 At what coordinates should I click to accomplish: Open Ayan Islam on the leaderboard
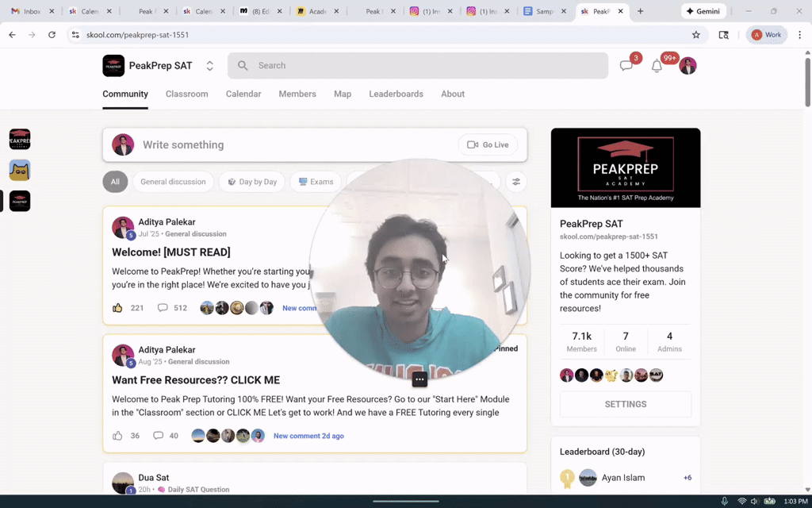coord(623,478)
